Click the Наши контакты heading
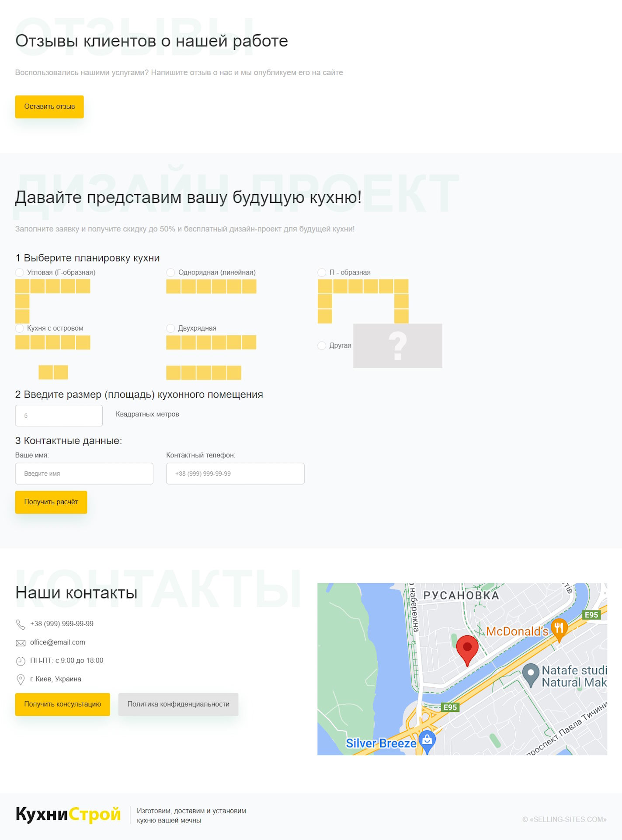Viewport: 622px width, 840px height. (76, 593)
